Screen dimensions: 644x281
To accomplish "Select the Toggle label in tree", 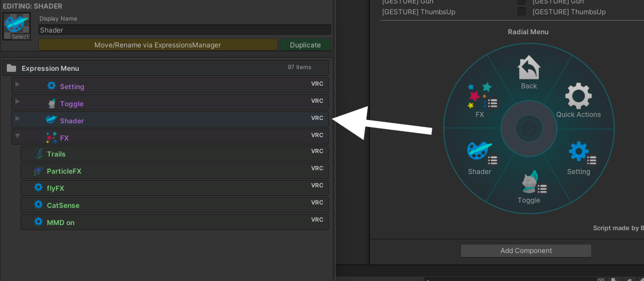I will pyautogui.click(x=71, y=104).
